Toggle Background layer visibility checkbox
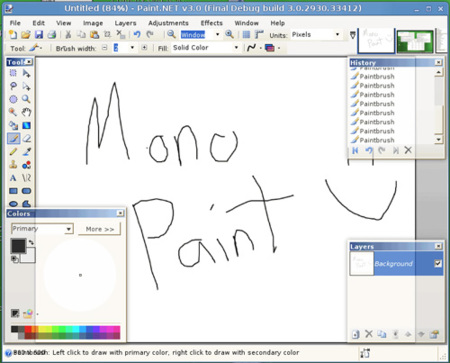Viewport: 450px width, 363px height. point(438,264)
